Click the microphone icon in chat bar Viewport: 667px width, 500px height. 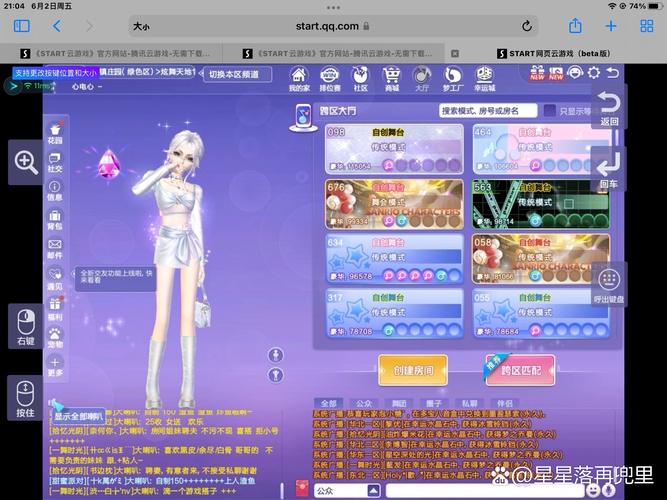tap(609, 490)
